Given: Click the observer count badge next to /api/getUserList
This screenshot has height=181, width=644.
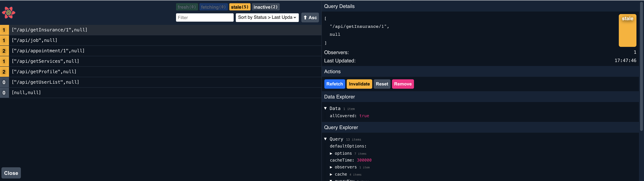Looking at the screenshot, I should 4,82.
